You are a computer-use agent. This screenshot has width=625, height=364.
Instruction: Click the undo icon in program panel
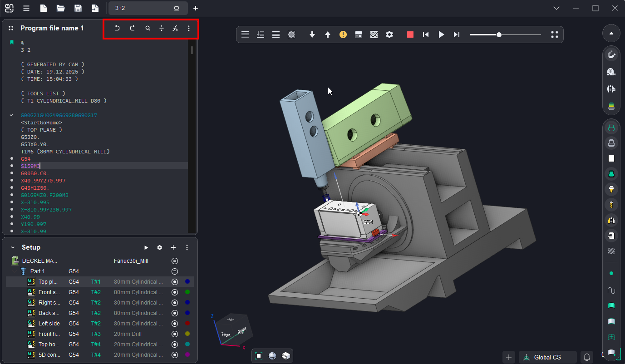(x=117, y=28)
